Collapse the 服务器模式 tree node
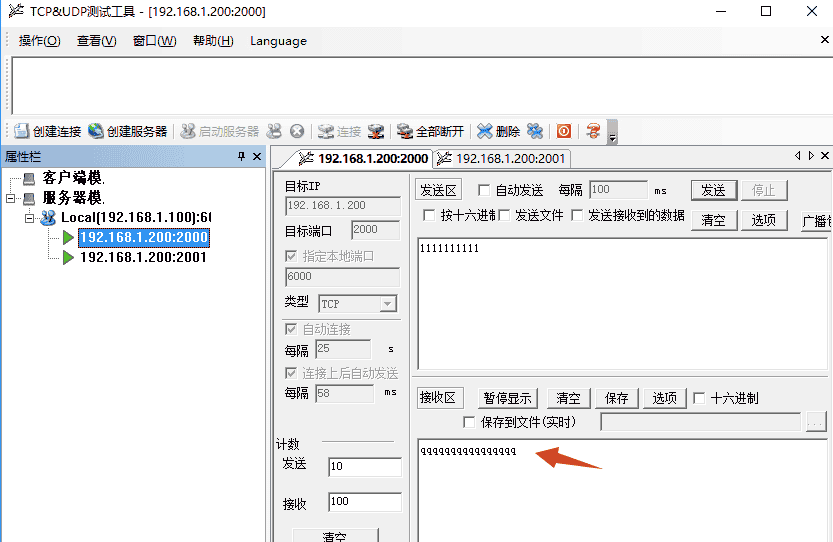 tap(11, 198)
